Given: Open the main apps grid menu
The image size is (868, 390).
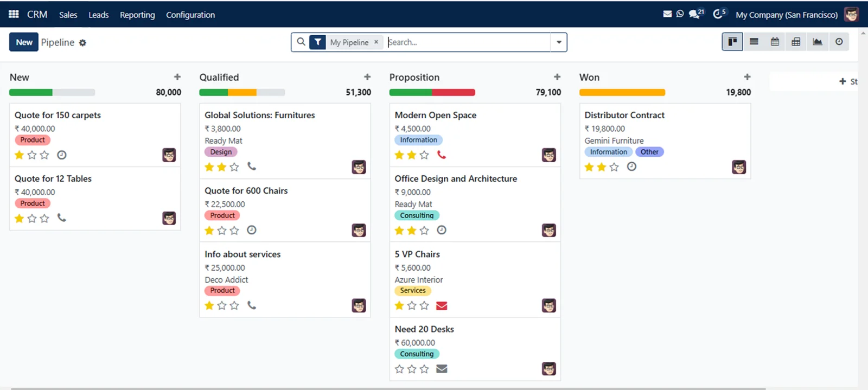Looking at the screenshot, I should click(14, 15).
